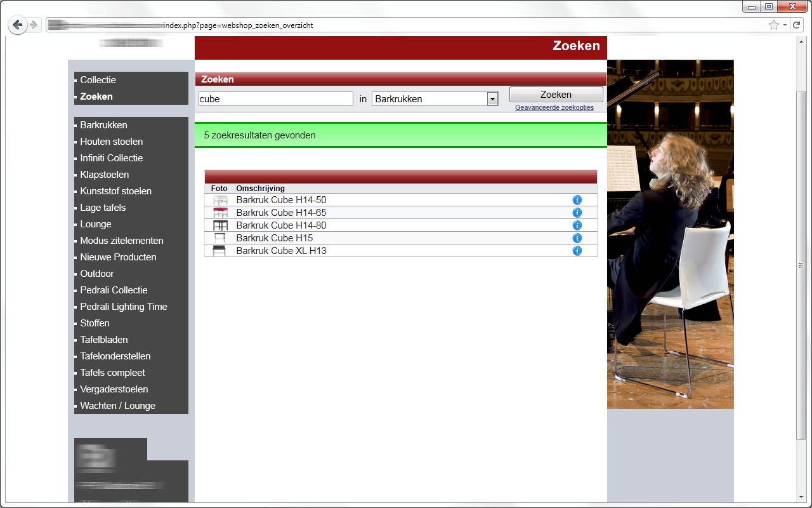This screenshot has width=812, height=508.
Task: Click the scrollbar up arrow
Action: pos(801,42)
